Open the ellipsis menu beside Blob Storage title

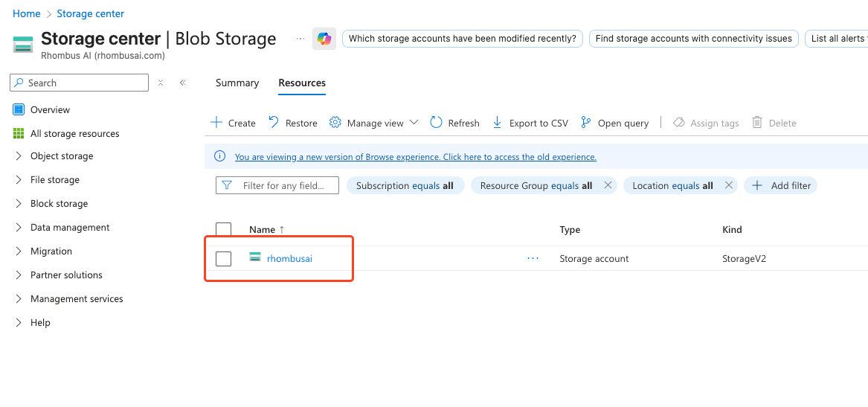(300, 39)
